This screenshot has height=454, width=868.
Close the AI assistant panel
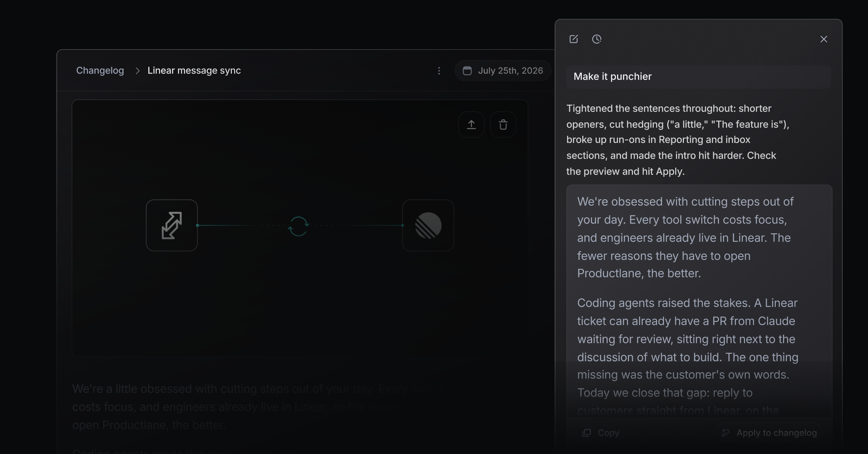824,39
